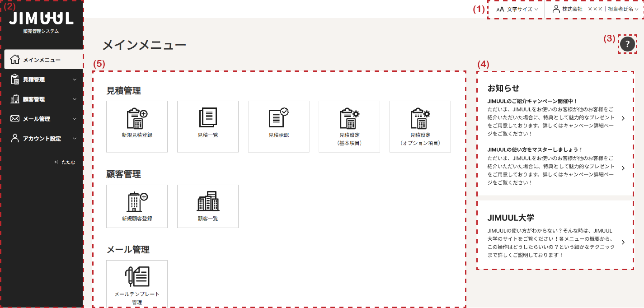Open the 文字サイズ dropdown
The height and width of the screenshot is (308, 644).
coord(517,9)
